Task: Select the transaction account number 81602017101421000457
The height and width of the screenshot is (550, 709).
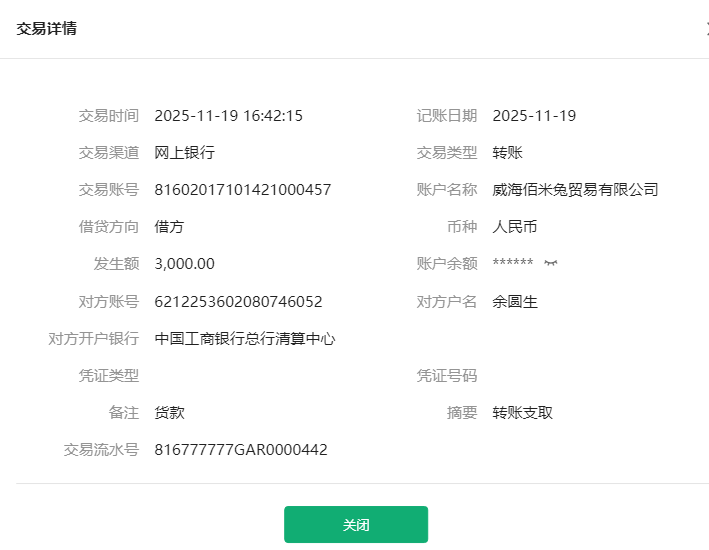Action: (242, 190)
